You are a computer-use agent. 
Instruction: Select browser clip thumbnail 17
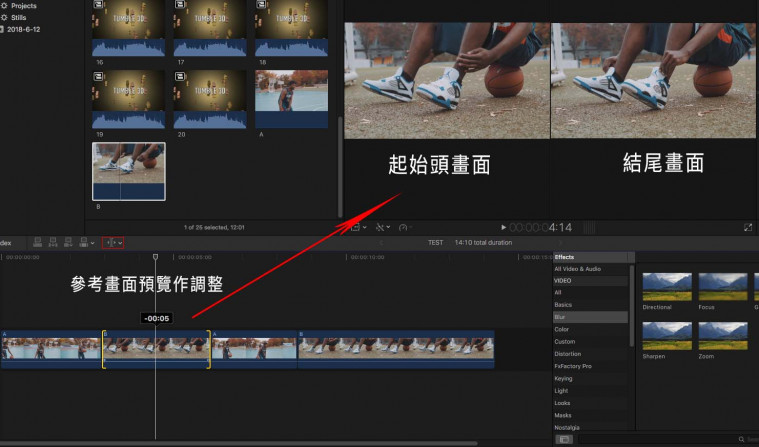pyautogui.click(x=210, y=28)
